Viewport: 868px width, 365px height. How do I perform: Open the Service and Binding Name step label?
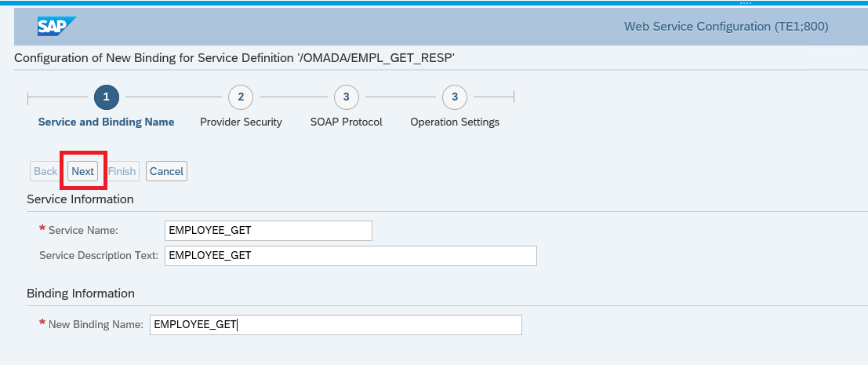click(x=107, y=122)
